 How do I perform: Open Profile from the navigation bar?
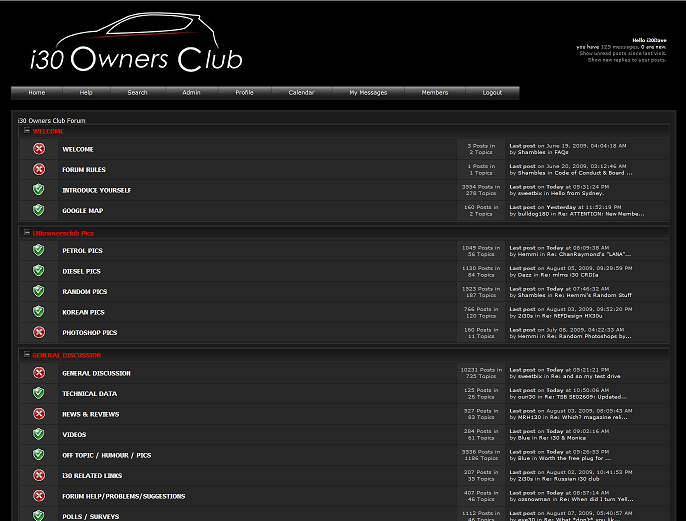(x=244, y=93)
